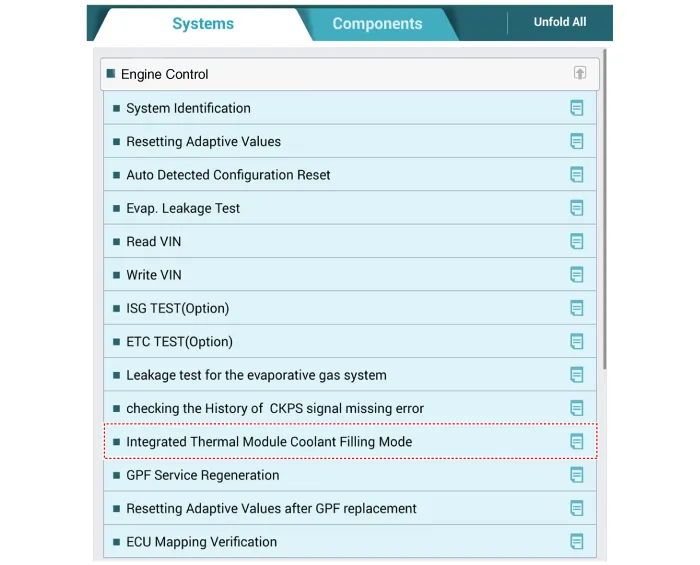Collapse Engine Control with the up-arrow icon

580,73
